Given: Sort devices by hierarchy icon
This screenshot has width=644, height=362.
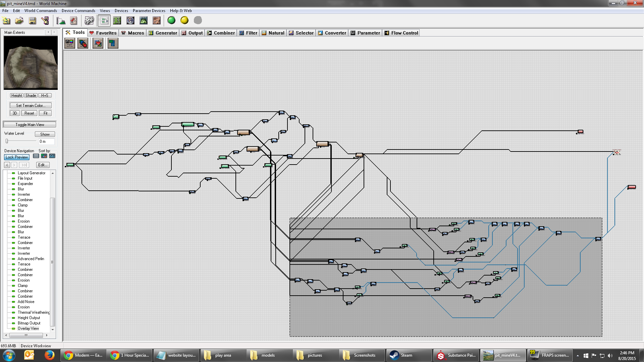Looking at the screenshot, I should pos(52,156).
